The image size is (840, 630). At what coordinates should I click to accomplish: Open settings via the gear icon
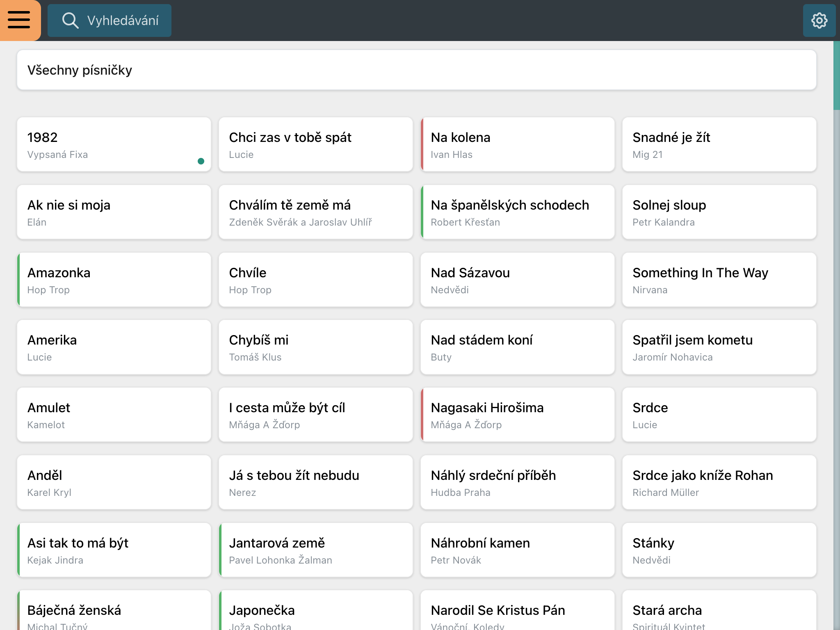pos(819,21)
